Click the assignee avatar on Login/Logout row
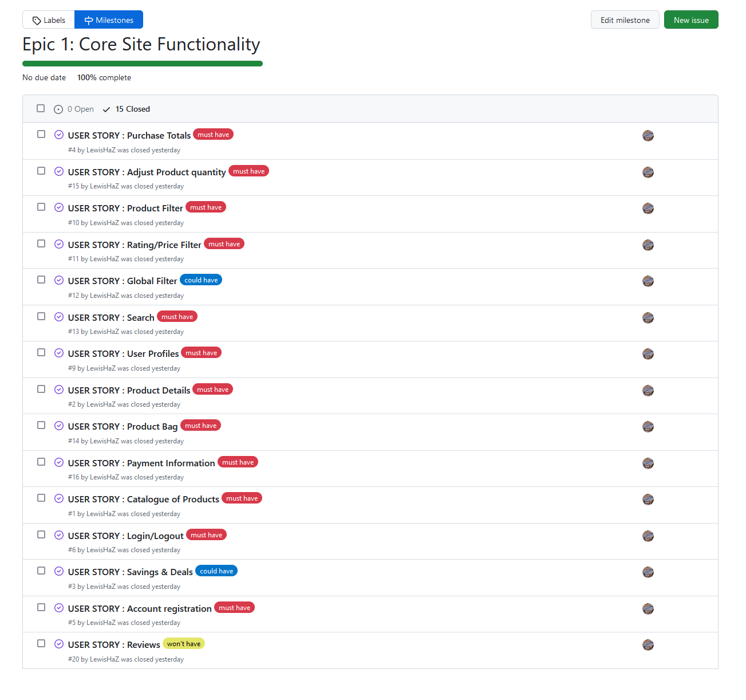The height and width of the screenshot is (700, 746). 648,536
